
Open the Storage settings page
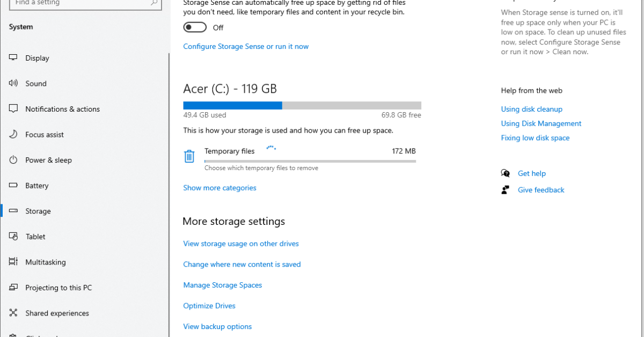pos(38,211)
